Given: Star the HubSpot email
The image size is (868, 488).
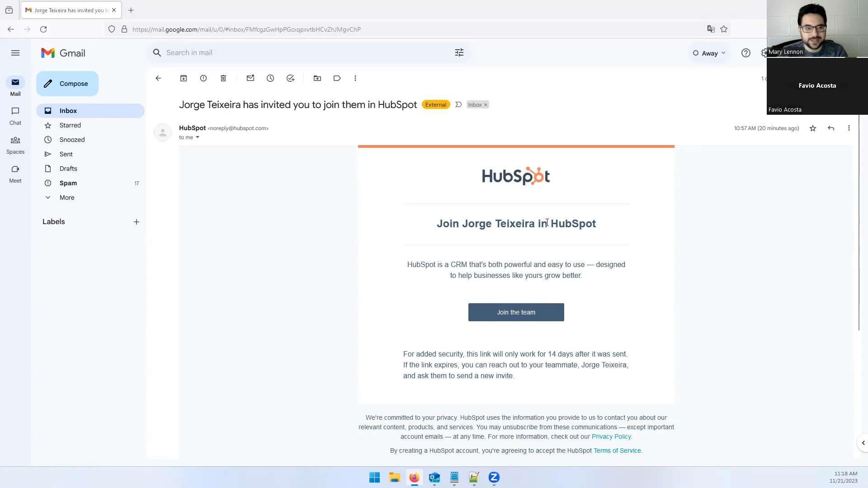Looking at the screenshot, I should (x=812, y=128).
